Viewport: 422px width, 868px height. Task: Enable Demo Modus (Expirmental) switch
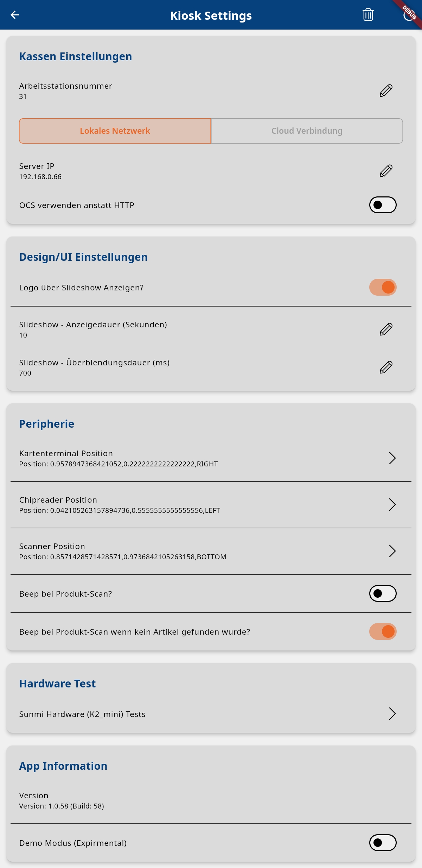(383, 843)
